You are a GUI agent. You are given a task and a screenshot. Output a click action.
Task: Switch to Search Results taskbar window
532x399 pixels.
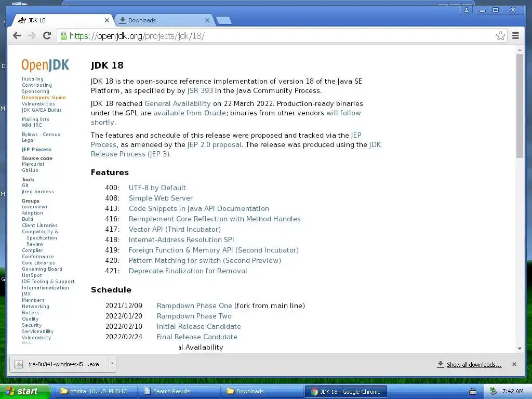179,392
